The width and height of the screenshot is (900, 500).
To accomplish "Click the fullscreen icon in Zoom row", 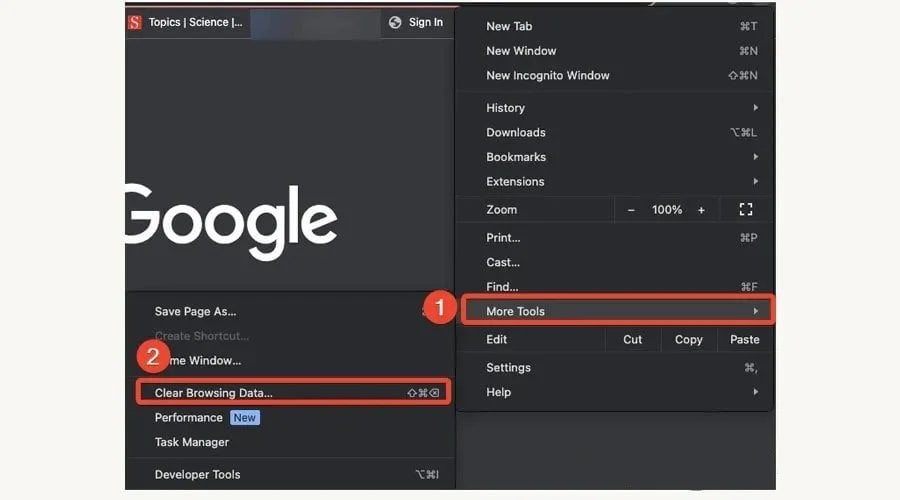I will pos(745,210).
